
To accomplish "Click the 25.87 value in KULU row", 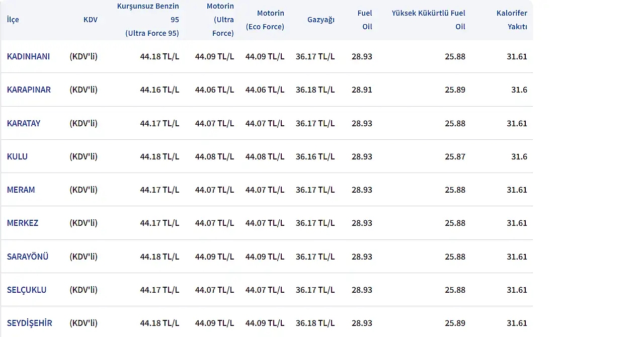I will pos(455,156).
